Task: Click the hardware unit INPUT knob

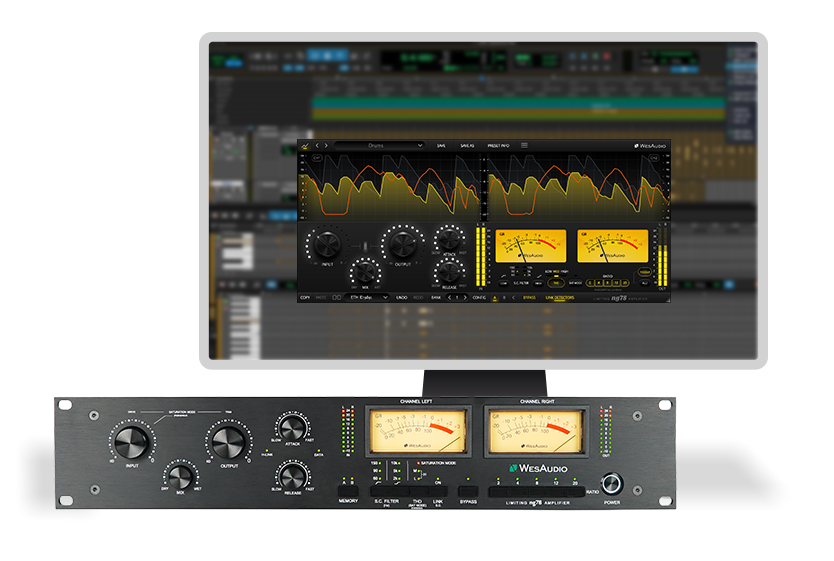Action: point(131,443)
